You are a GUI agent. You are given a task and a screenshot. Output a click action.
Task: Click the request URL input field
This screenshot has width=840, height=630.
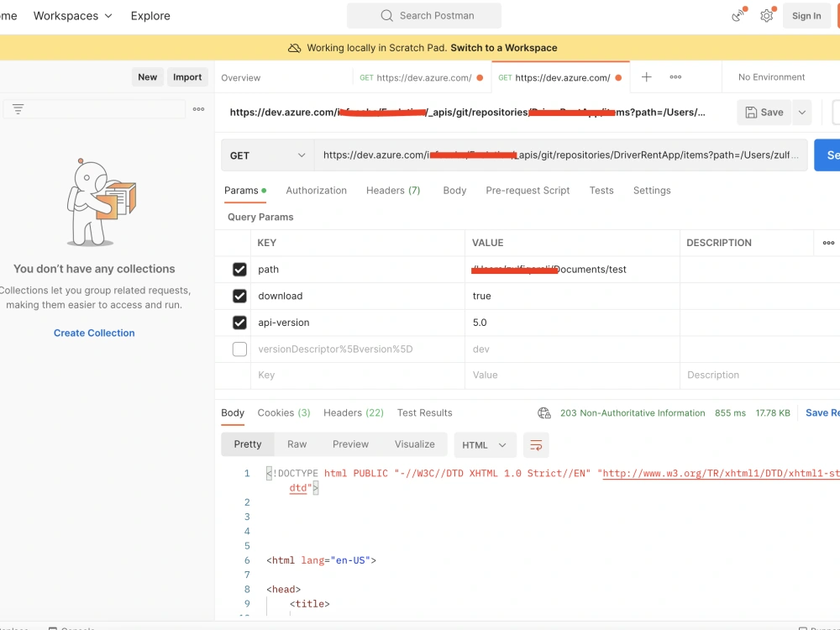pos(560,155)
